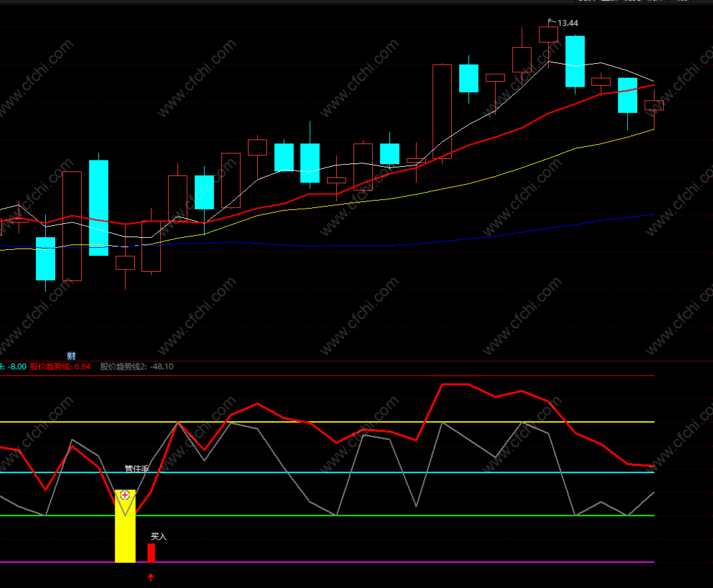Image resolution: width=713 pixels, height=588 pixels.
Task: Click the blue 财 financial marker
Action: point(71,356)
